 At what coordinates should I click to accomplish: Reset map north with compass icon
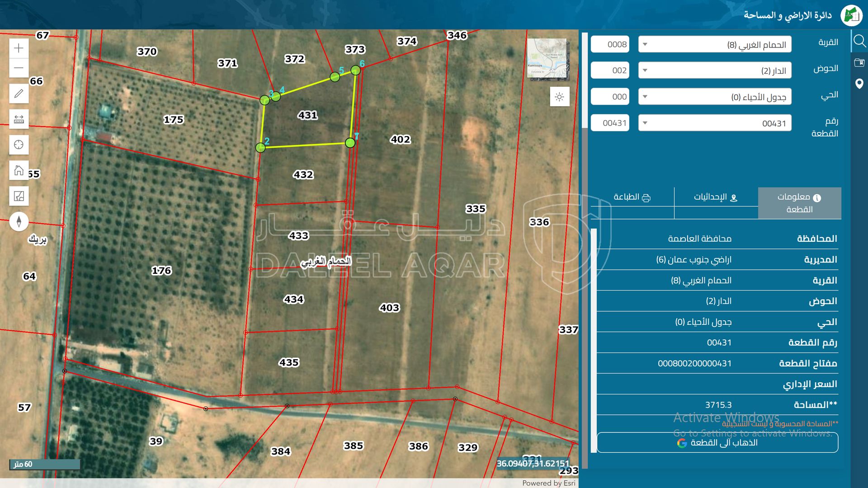19,221
